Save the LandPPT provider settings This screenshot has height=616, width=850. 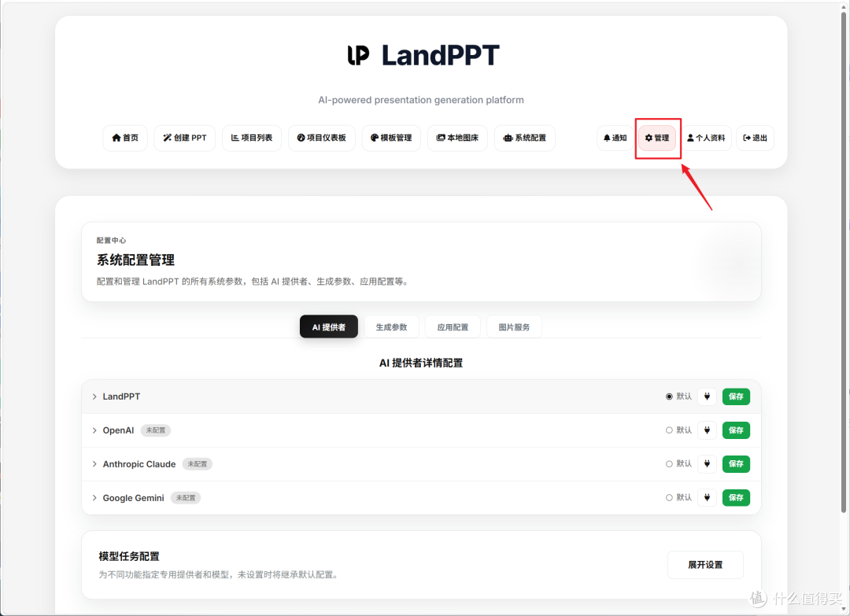click(736, 397)
